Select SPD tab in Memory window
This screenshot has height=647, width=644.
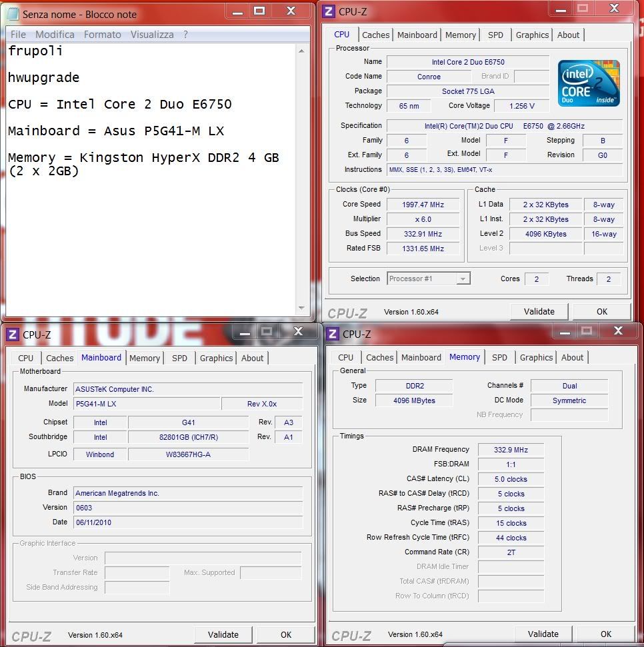coord(499,357)
